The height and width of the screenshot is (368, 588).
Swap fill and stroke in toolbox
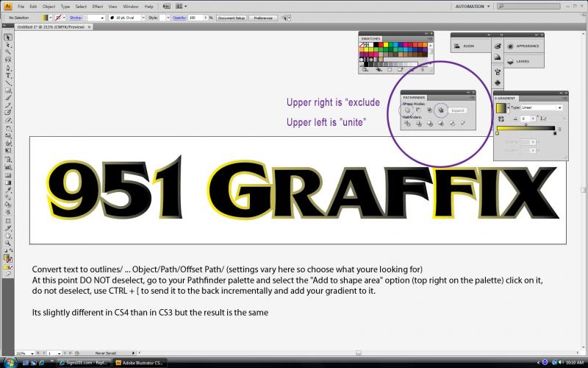(x=11, y=250)
